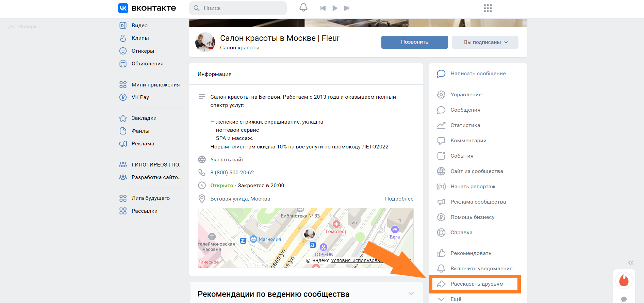Open address Беговая улица, Москва
The width and height of the screenshot is (644, 303).
[x=240, y=199]
